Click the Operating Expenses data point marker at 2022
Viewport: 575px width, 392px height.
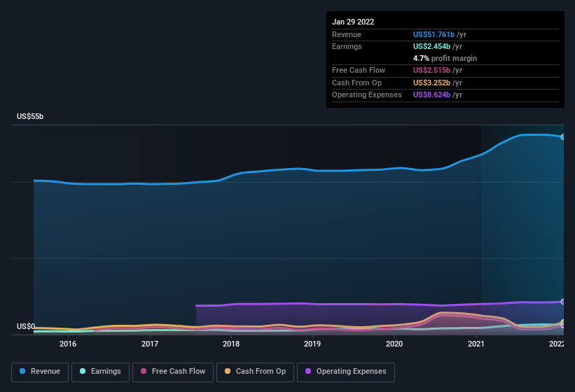point(562,302)
